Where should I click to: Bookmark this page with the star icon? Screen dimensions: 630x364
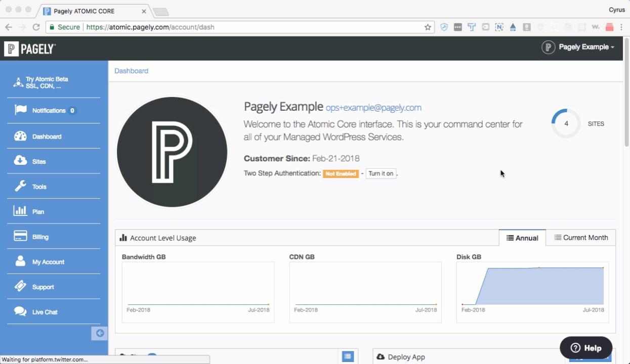(x=428, y=27)
